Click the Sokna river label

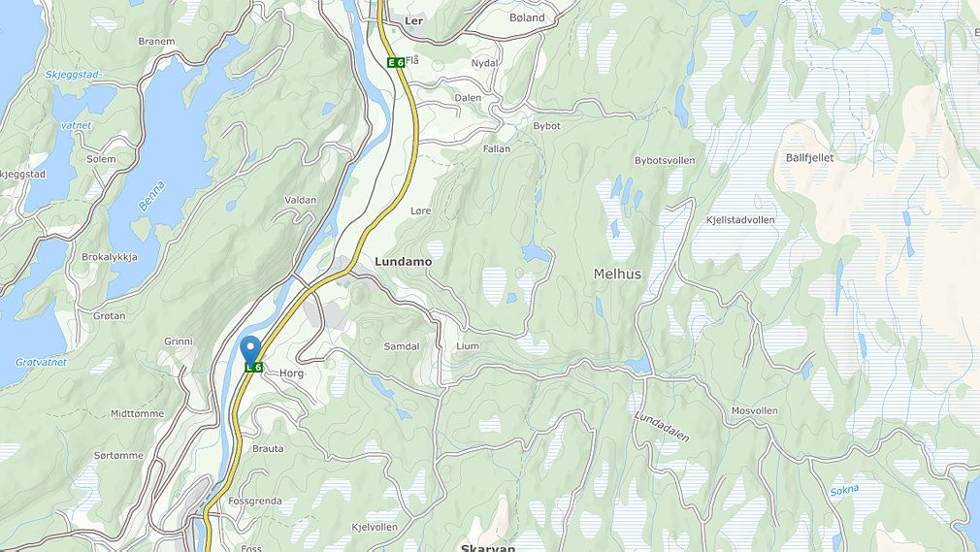(x=844, y=491)
